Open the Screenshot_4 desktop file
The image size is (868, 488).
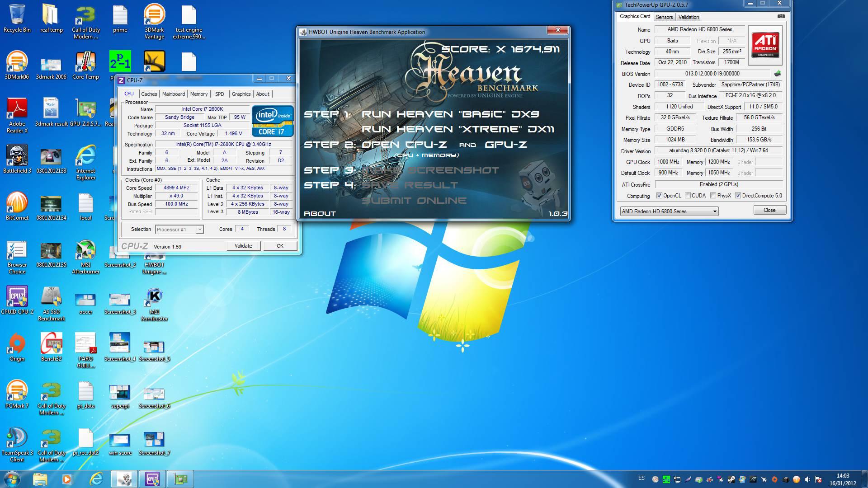[120, 347]
